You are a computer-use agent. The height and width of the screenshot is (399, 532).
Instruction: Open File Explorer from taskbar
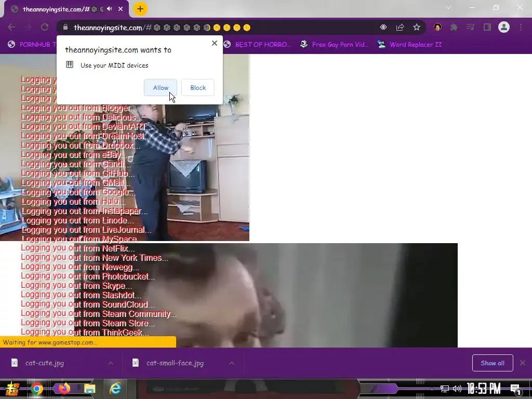pos(89,389)
